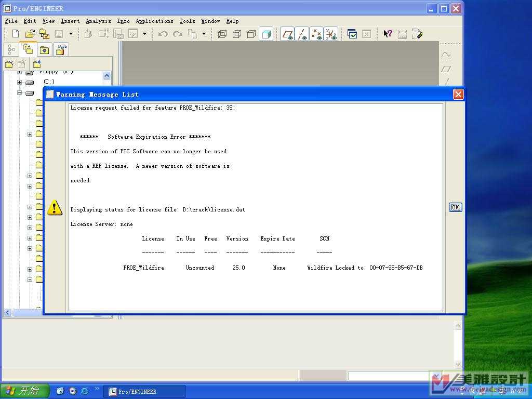Switch to the Folder Browser navigator tab
Screen dimensions: 532x399
[28, 49]
